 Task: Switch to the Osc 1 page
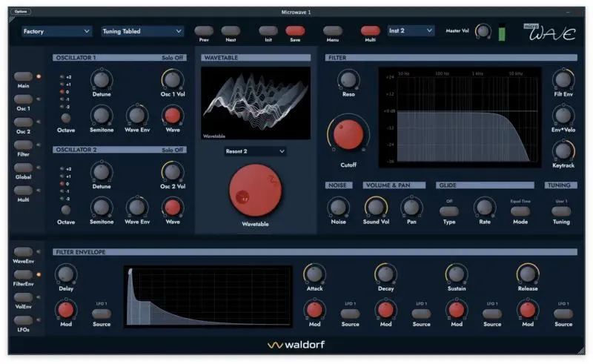(24, 99)
